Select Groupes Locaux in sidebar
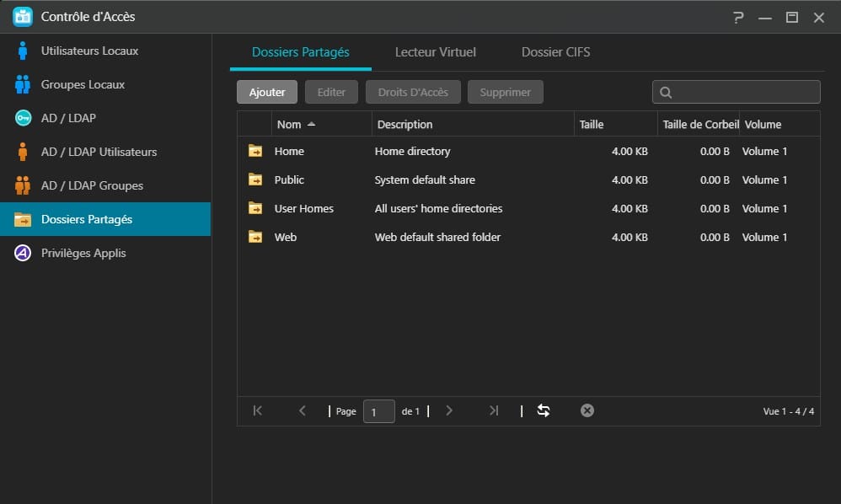 (x=83, y=84)
